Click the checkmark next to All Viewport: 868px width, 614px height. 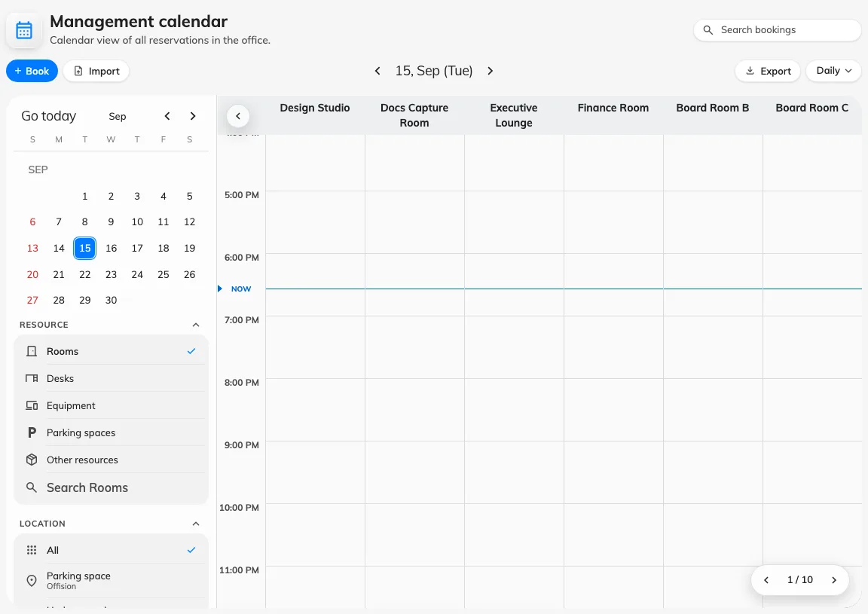[191, 550]
